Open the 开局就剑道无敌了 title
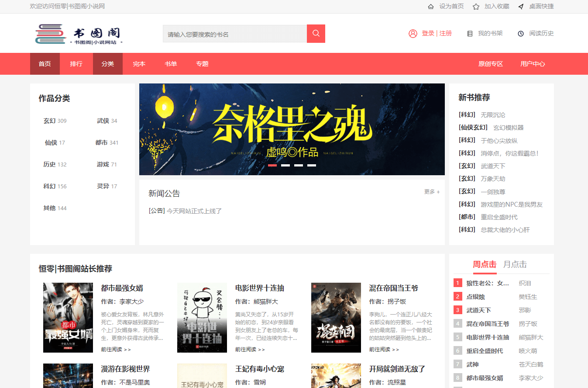Viewport: 588px width, 388px height. click(397, 369)
